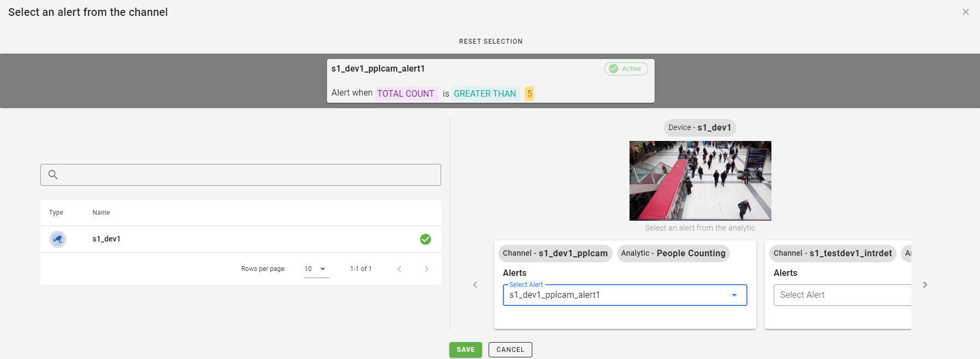Click Reset Selection
Viewport: 980px width, 359px height.
pyautogui.click(x=490, y=42)
